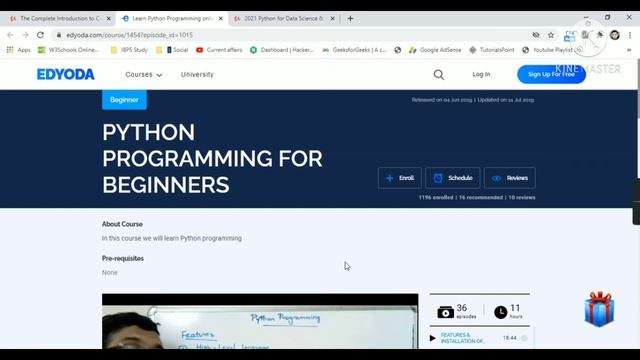The image size is (640, 360).
Task: Open the Chrome profile avatar
Action: coord(615,35)
